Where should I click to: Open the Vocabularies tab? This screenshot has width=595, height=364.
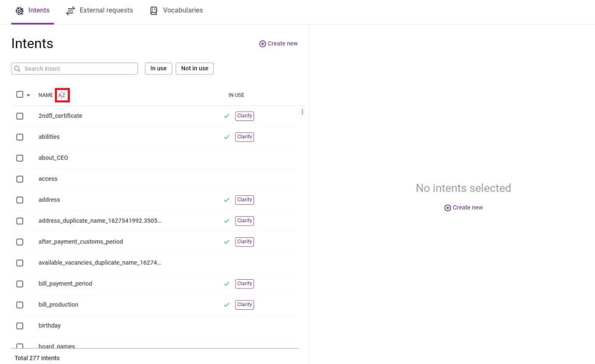click(182, 10)
